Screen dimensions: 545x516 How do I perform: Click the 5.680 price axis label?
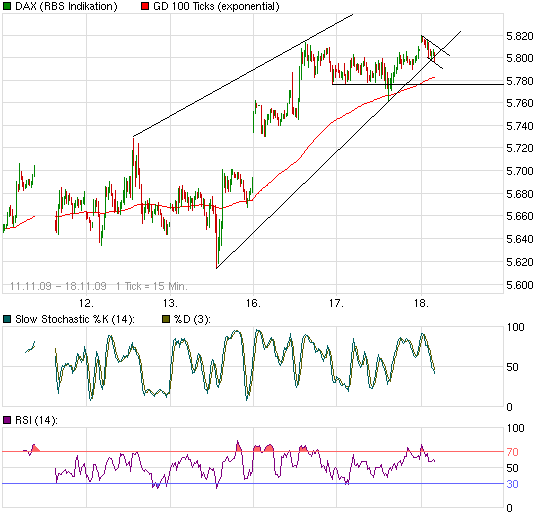pos(520,194)
